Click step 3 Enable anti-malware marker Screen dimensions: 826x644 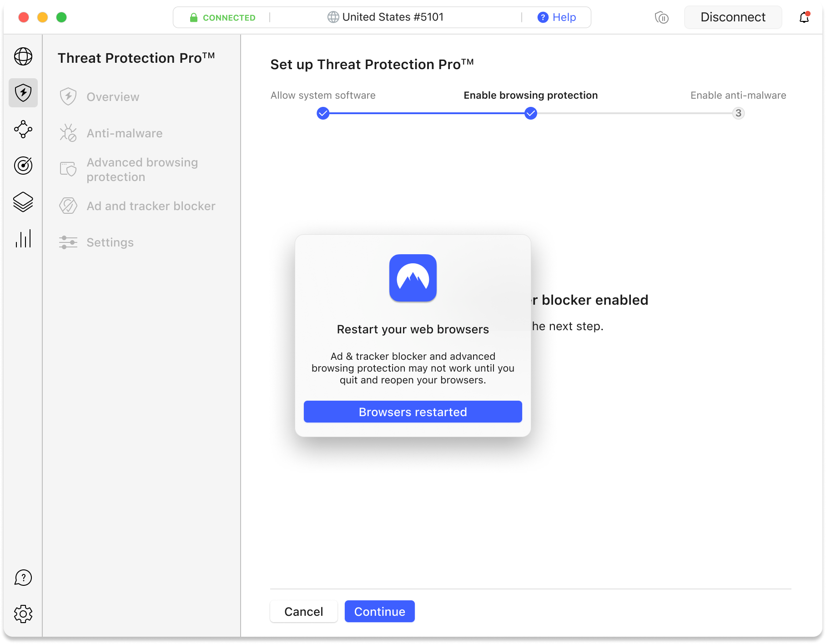[738, 113]
